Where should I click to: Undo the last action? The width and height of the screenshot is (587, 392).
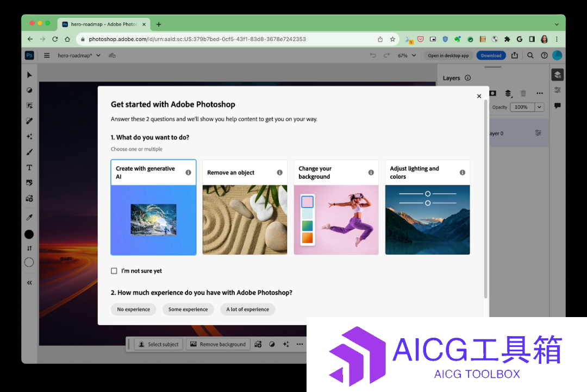pos(373,55)
